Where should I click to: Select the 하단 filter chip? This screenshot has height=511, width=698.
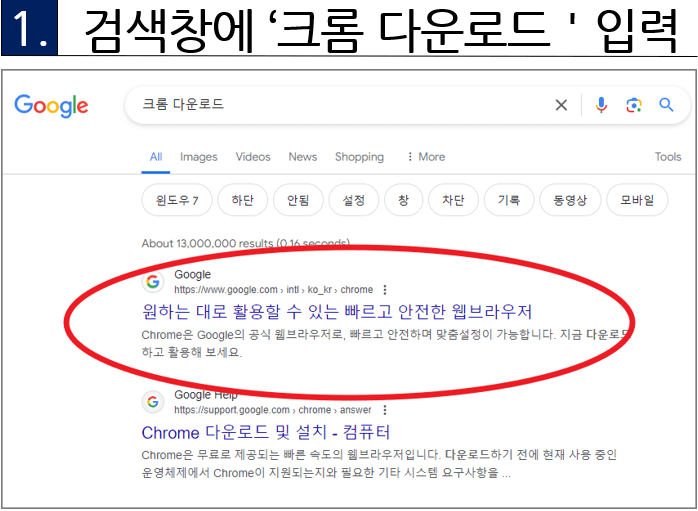click(243, 200)
